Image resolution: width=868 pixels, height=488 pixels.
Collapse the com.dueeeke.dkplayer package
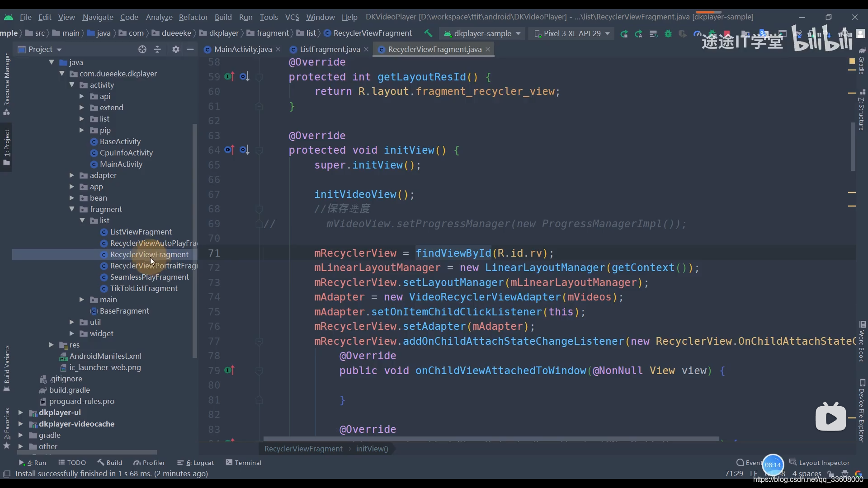(x=62, y=73)
